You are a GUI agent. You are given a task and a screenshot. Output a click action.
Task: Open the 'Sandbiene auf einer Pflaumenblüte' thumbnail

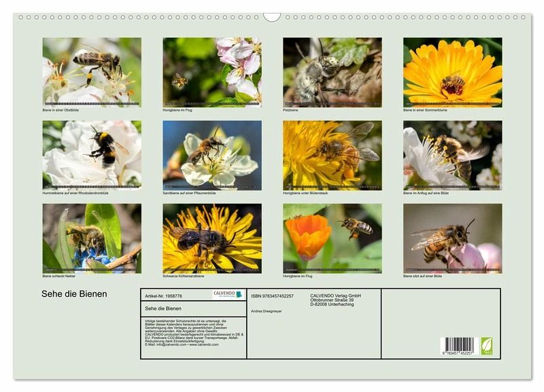(212, 156)
